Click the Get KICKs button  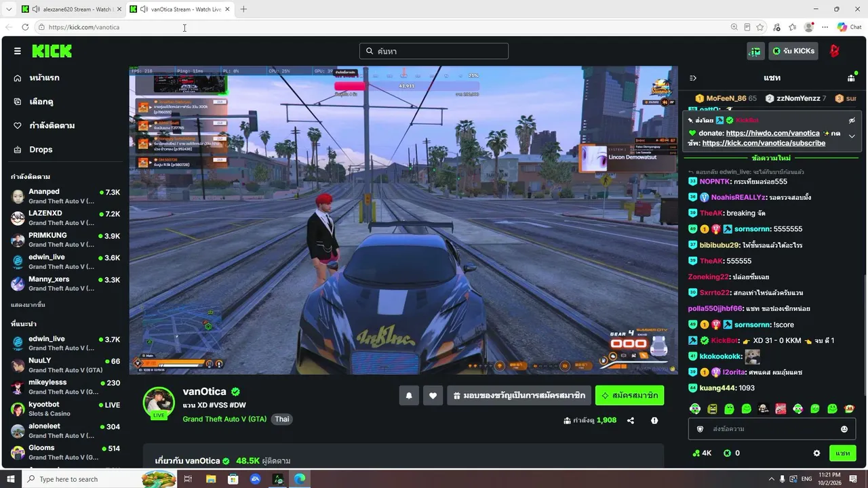click(x=793, y=51)
